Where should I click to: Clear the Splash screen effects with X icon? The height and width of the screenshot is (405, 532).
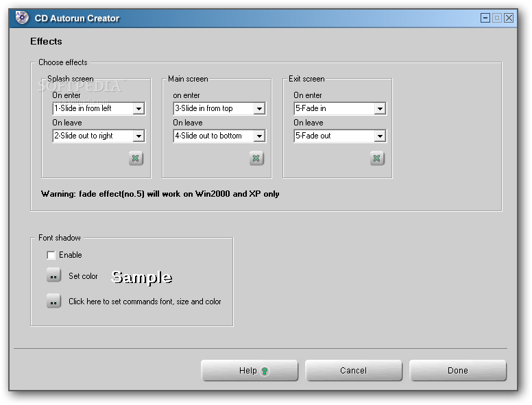[136, 158]
